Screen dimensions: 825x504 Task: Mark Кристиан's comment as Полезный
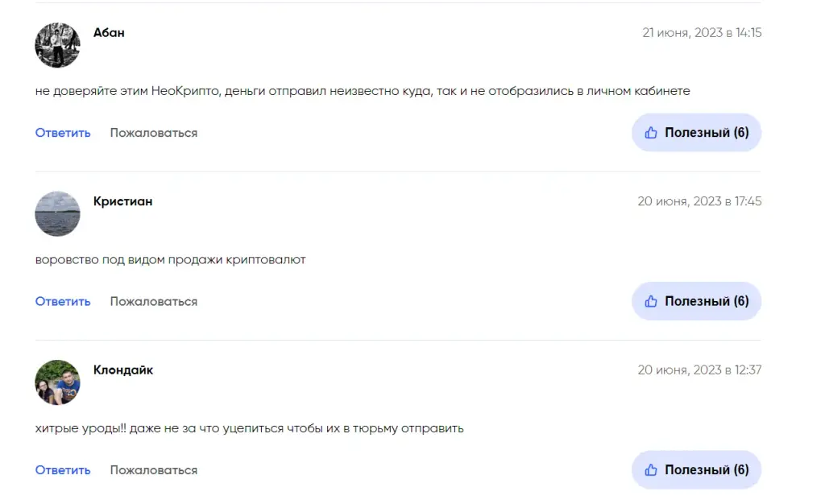[697, 301]
